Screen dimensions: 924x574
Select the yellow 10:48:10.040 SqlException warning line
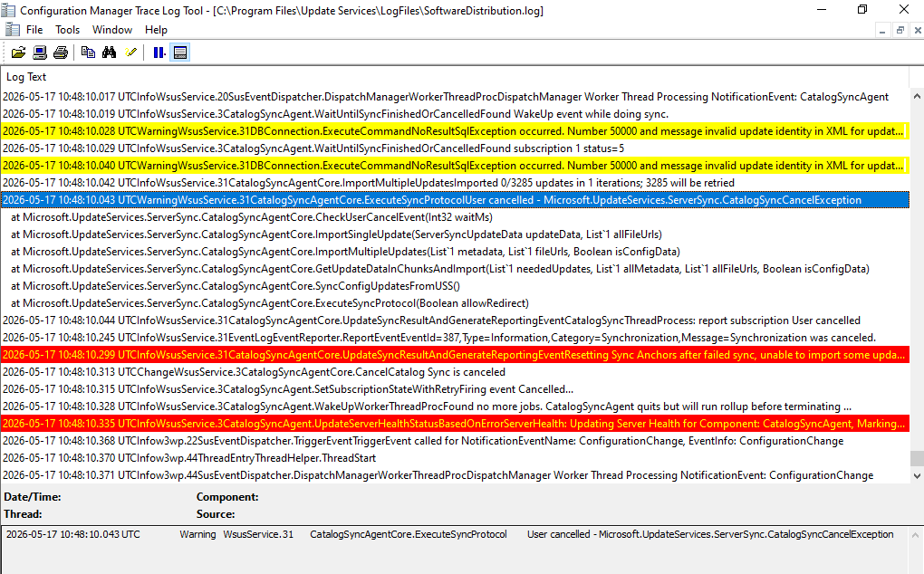point(455,166)
